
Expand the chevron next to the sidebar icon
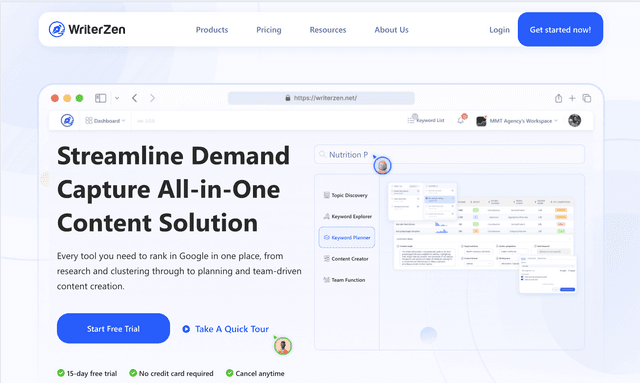click(117, 98)
